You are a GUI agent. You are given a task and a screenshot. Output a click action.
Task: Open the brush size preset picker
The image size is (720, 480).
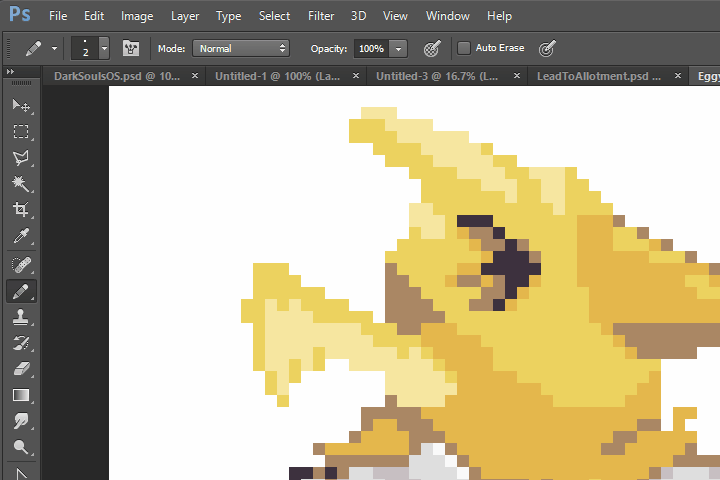(104, 48)
